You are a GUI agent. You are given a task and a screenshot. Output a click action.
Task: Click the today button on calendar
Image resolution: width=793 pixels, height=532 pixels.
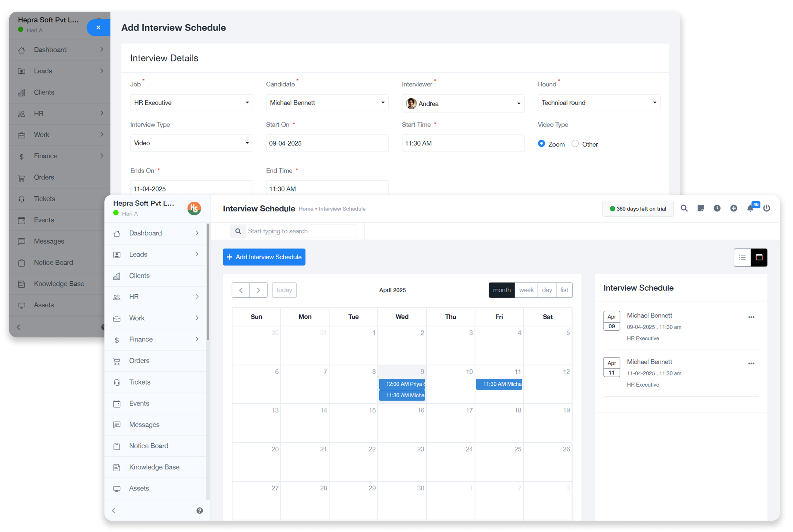284,290
